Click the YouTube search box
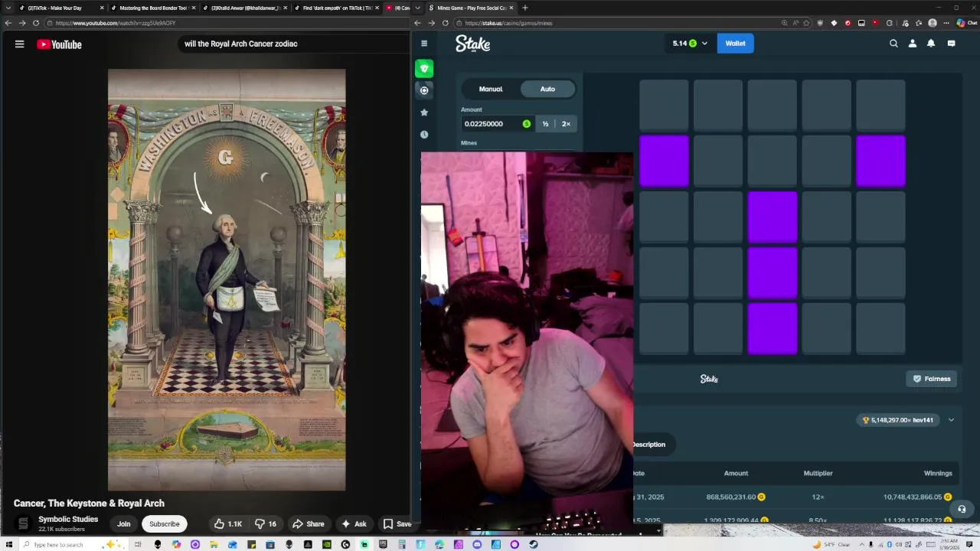 tap(294, 44)
